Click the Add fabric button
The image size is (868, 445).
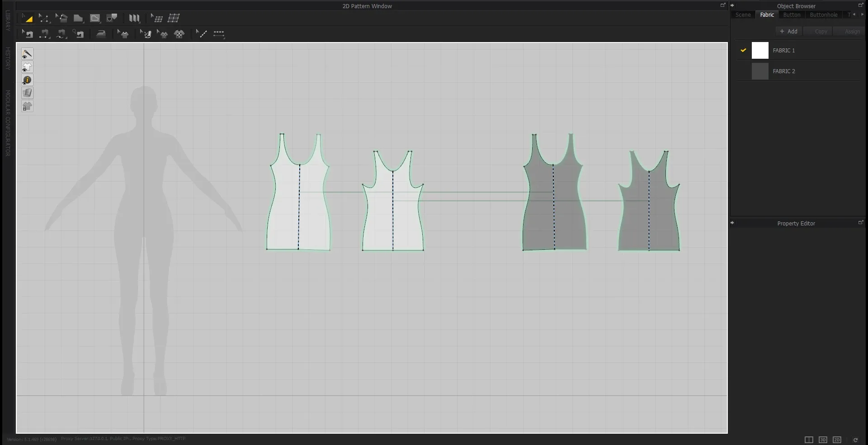tap(788, 31)
